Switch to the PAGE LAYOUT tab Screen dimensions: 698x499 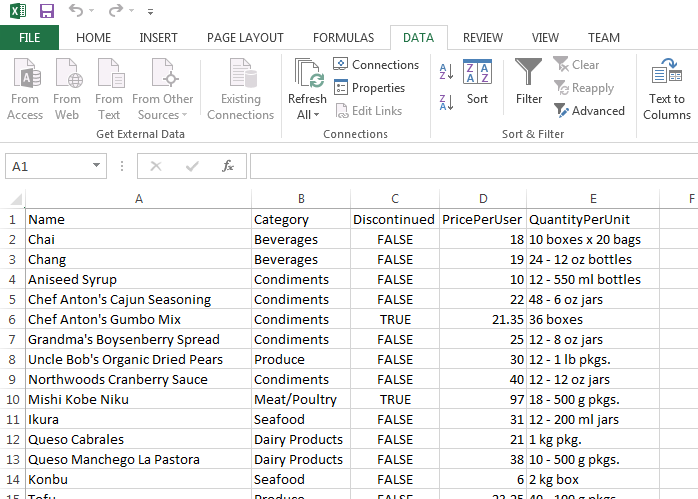[245, 38]
